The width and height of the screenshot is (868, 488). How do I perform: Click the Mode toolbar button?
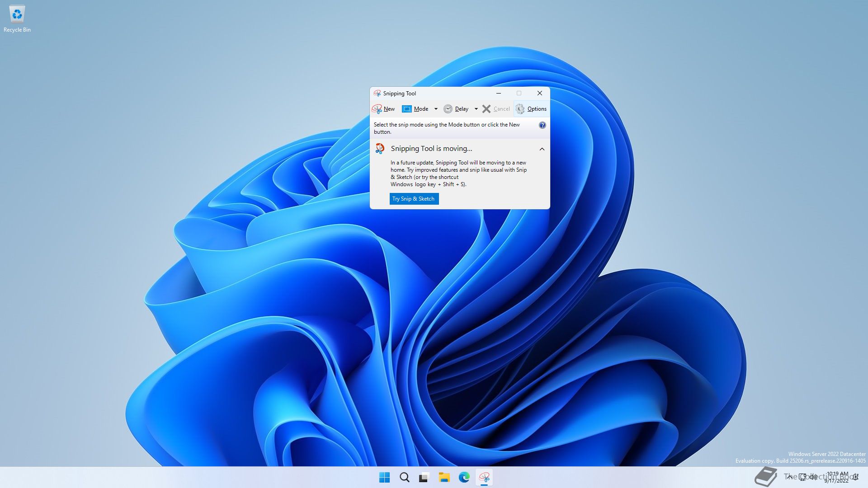pos(415,109)
